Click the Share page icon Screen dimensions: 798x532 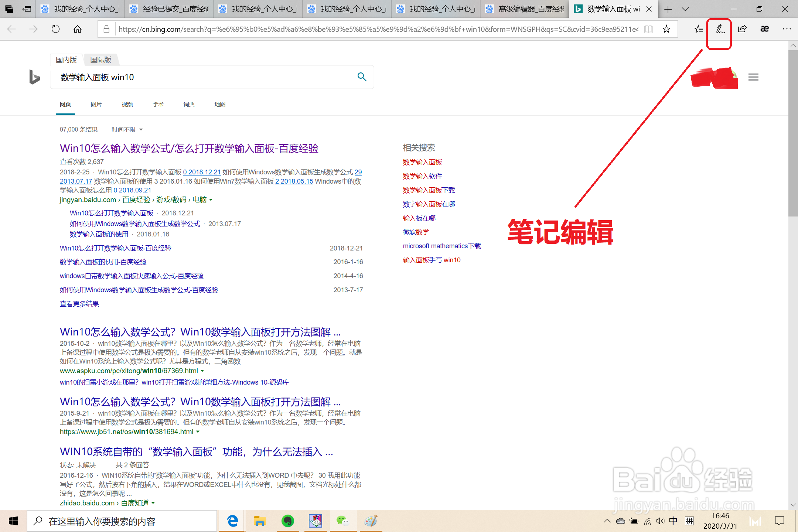[742, 29]
